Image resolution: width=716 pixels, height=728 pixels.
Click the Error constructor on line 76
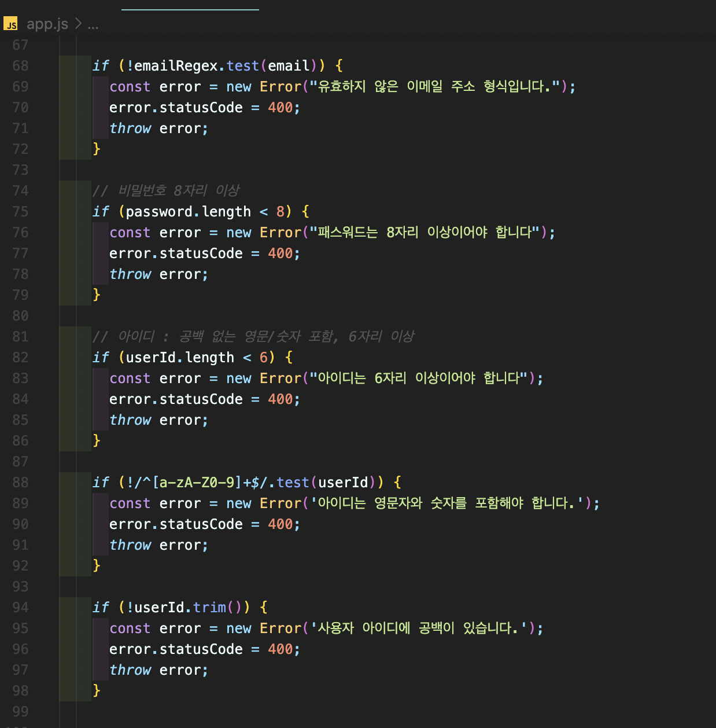point(281,233)
